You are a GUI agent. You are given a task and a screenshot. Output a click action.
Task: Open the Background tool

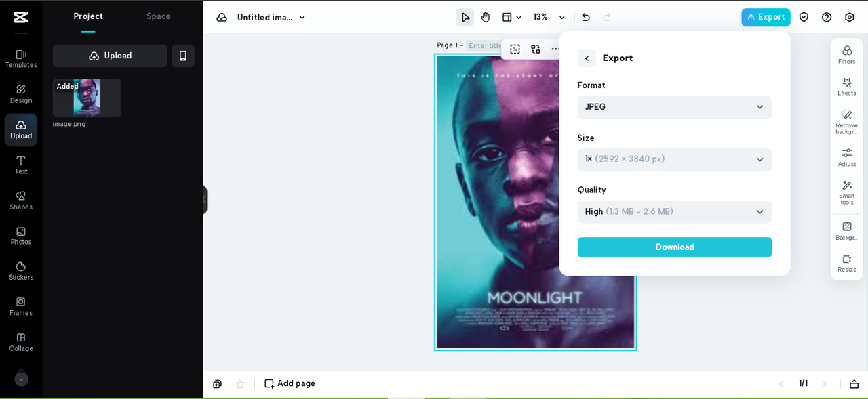click(847, 231)
